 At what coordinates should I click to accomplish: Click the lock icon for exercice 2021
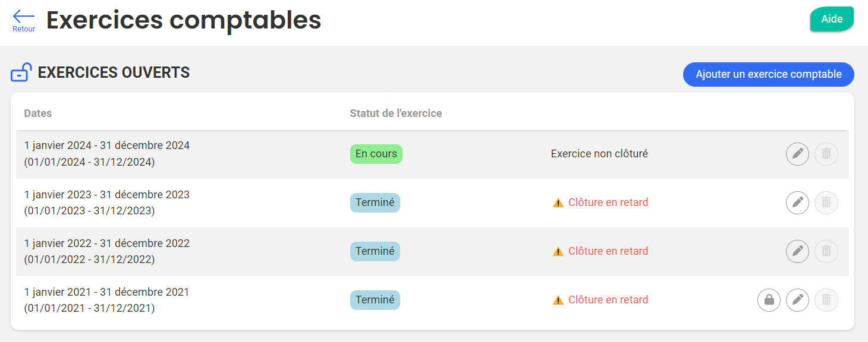(769, 300)
